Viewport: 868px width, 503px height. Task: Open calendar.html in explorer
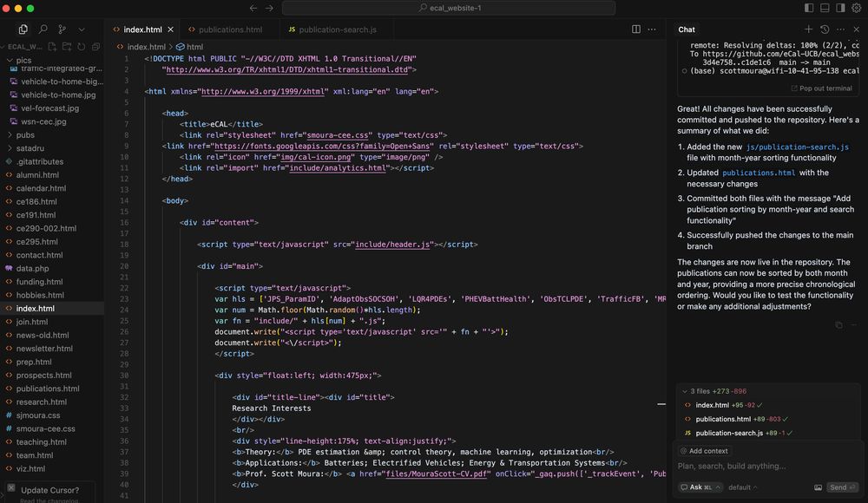[41, 188]
